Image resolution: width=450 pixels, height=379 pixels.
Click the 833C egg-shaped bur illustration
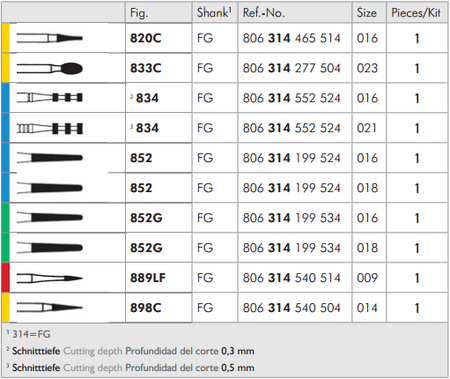[50, 68]
